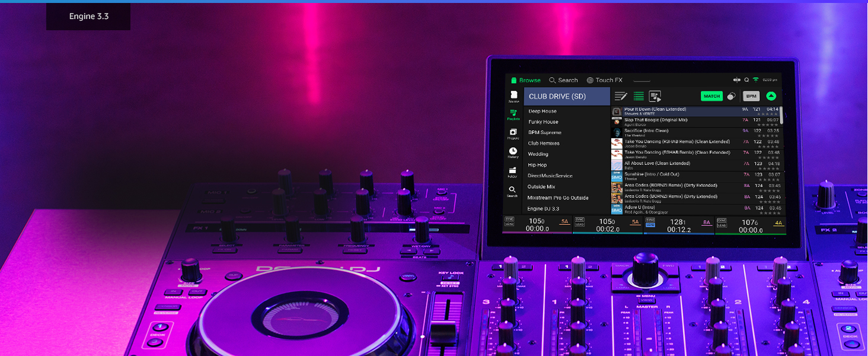Push the central browse knob
Viewport: 868px width, 356px height.
point(646,270)
